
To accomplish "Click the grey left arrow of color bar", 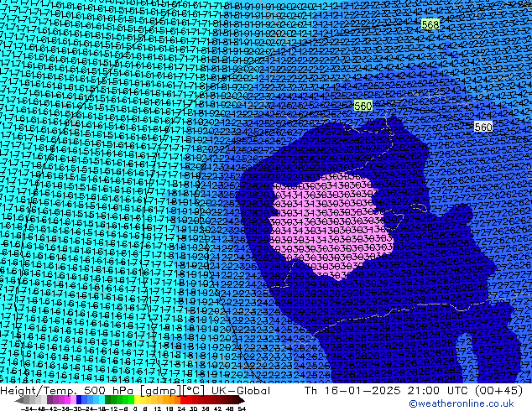I will pyautogui.click(x=19, y=400).
